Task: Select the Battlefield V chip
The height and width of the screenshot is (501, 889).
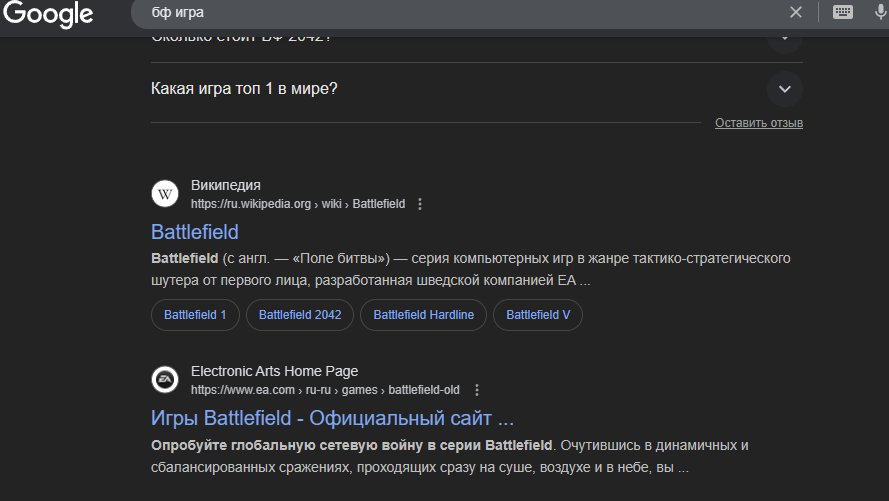Action: (x=538, y=315)
